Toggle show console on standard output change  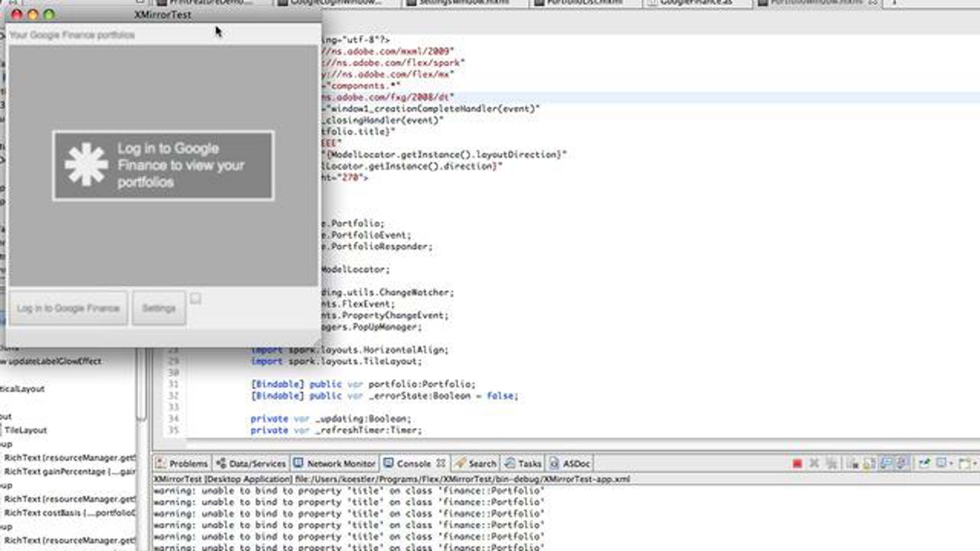[886, 464]
